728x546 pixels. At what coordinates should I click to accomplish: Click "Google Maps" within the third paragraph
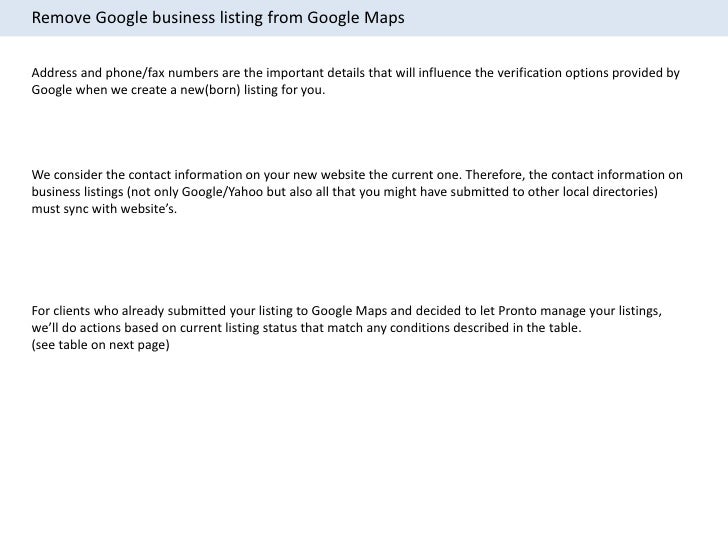349,311
